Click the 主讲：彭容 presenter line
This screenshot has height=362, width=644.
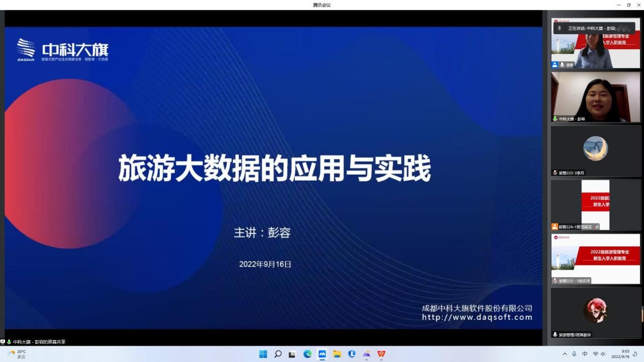point(262,233)
